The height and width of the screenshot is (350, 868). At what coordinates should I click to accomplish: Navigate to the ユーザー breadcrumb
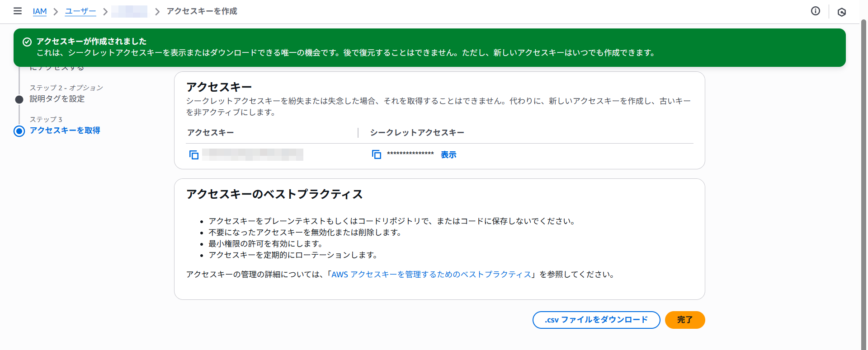[x=80, y=11]
